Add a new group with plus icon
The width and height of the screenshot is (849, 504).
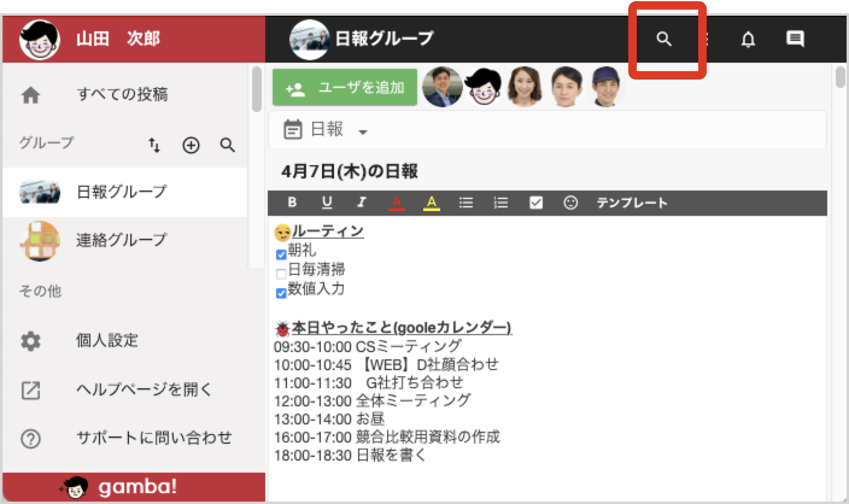pyautogui.click(x=191, y=145)
